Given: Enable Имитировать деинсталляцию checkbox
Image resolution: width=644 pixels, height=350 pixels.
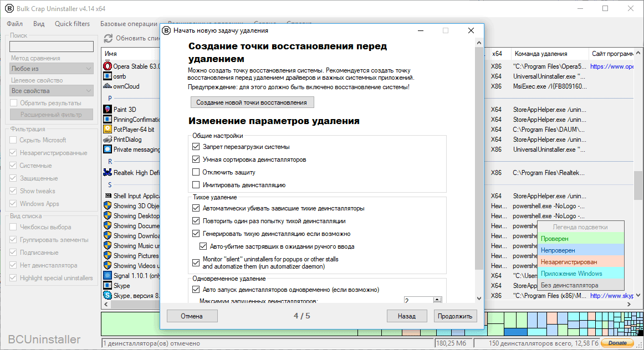Looking at the screenshot, I should pos(196,184).
